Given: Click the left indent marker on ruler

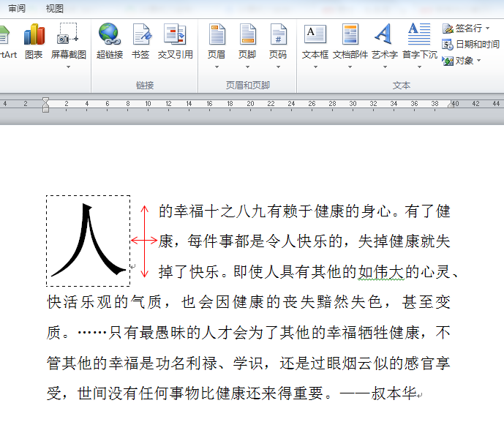Looking at the screenshot, I should click(45, 110).
